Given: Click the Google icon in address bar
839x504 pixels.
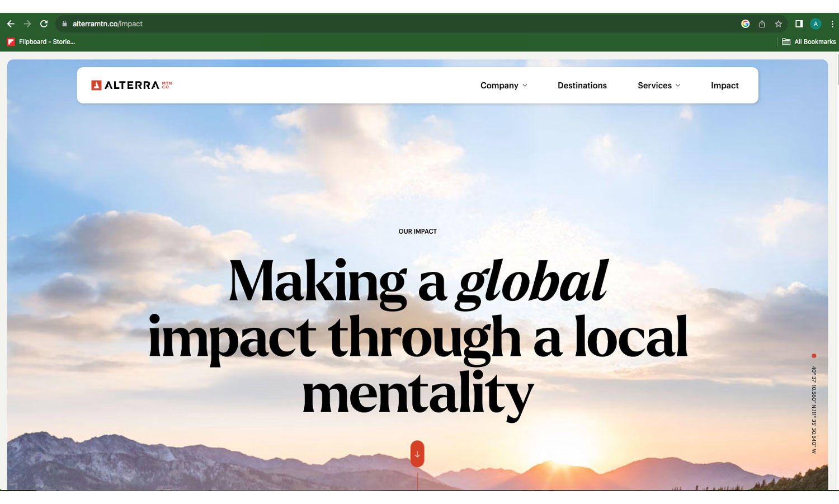Looking at the screenshot, I should [x=745, y=24].
